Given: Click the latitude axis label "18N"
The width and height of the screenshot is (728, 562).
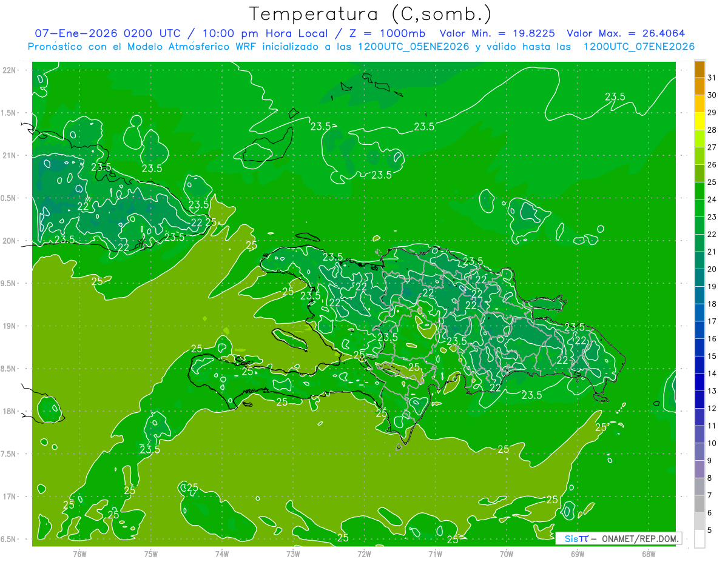Looking at the screenshot, I should 9,411.
